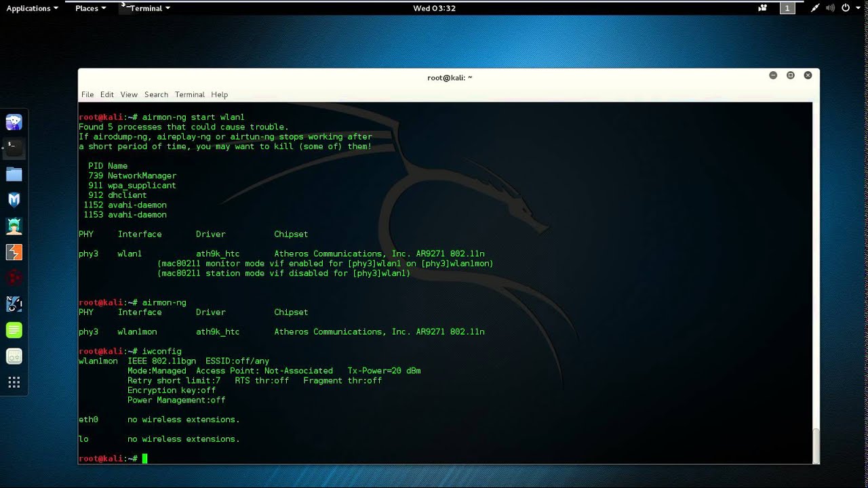Open the green notes icon in dock
Image resolution: width=868 pixels, height=488 pixels.
tap(14, 330)
